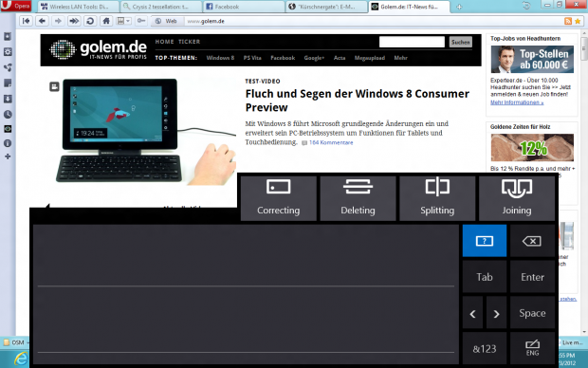The height and width of the screenshot is (368, 588).
Task: Open the Megaupload top theme
Action: coord(370,58)
